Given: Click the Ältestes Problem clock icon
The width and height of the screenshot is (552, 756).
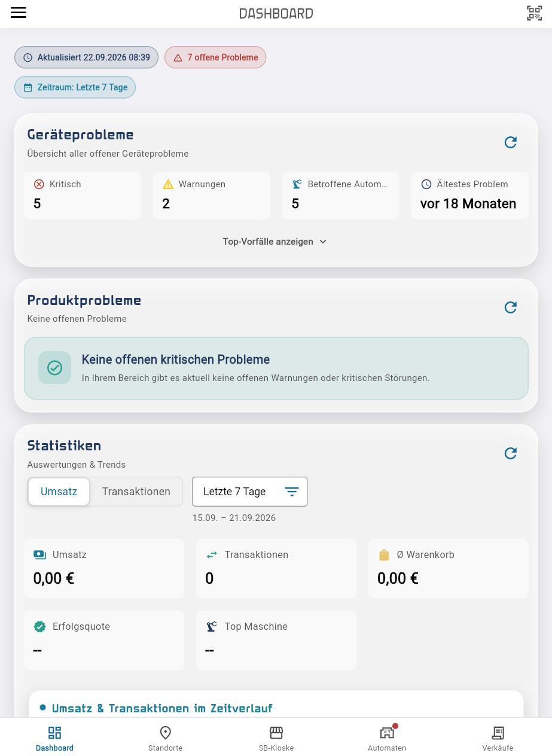Looking at the screenshot, I should [x=426, y=184].
